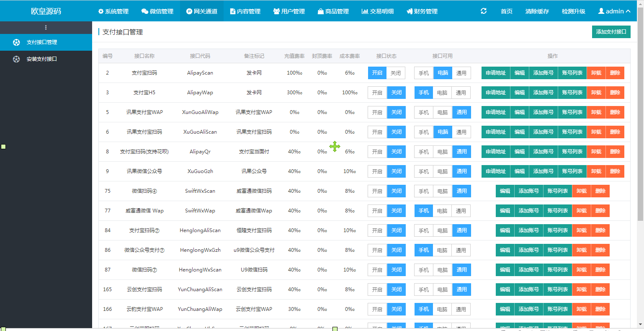Viewport: 644px width, 331px height.
Task: Collapse the sidebar with the dots toggle
Action: point(46,28)
